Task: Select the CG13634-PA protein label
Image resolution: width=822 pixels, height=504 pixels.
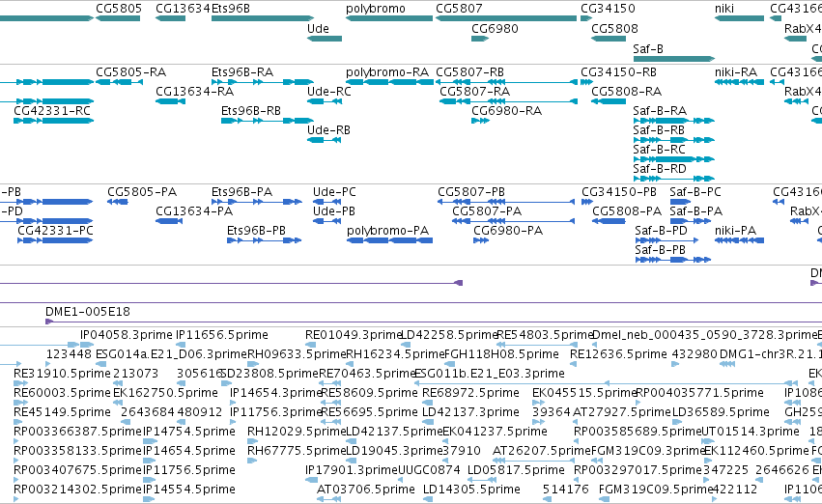Action: [x=194, y=211]
